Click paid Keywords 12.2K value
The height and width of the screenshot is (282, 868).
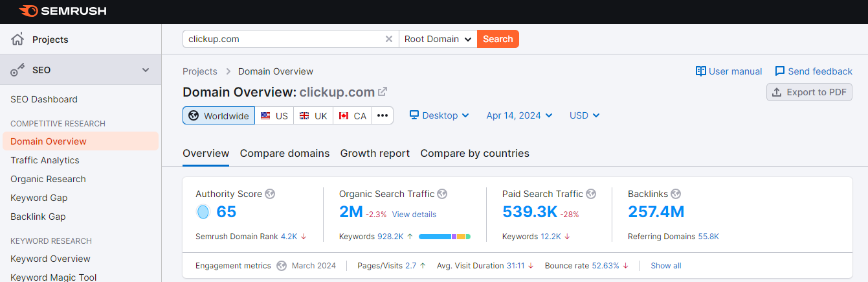point(551,237)
